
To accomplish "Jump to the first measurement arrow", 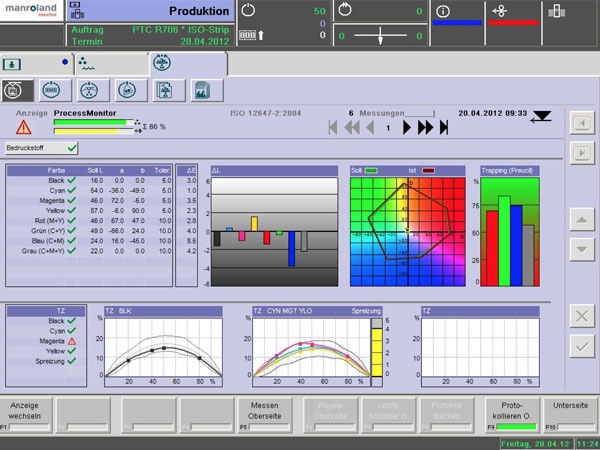I will 334,127.
